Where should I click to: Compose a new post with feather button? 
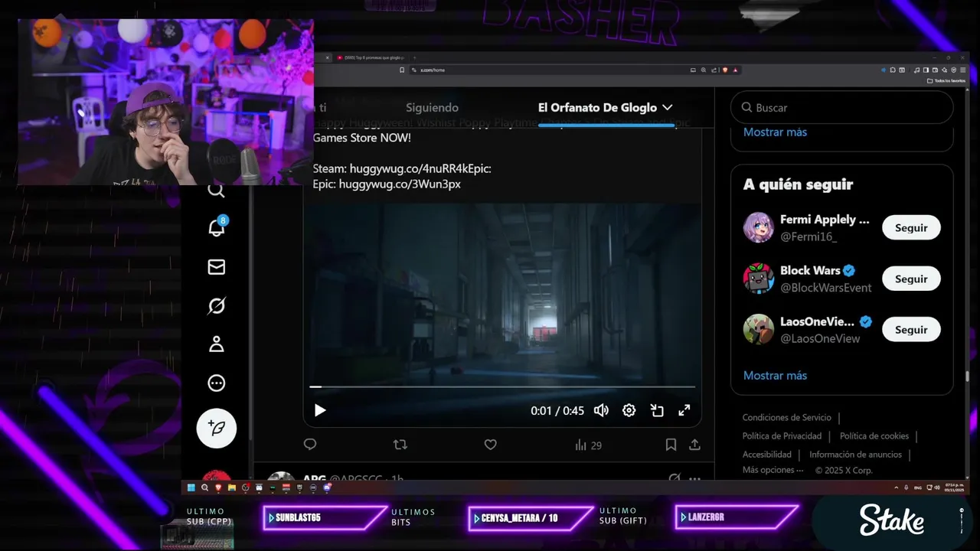point(217,428)
